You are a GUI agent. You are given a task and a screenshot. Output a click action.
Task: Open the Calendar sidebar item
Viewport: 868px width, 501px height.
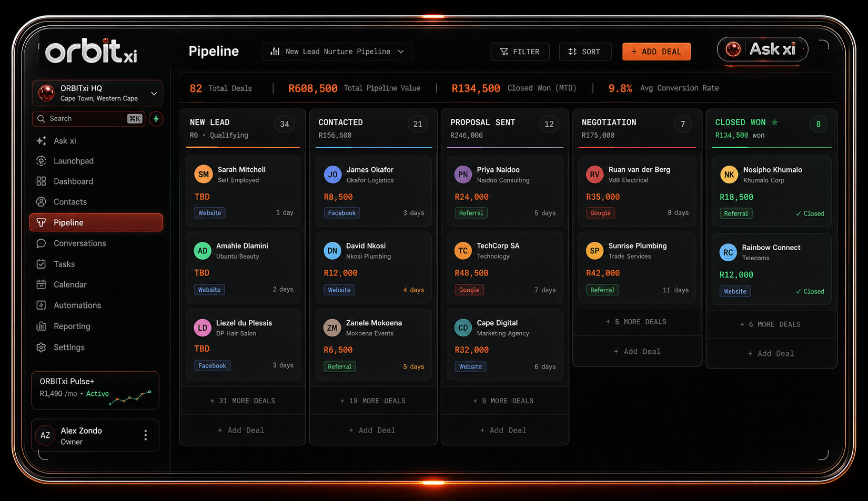96,284
